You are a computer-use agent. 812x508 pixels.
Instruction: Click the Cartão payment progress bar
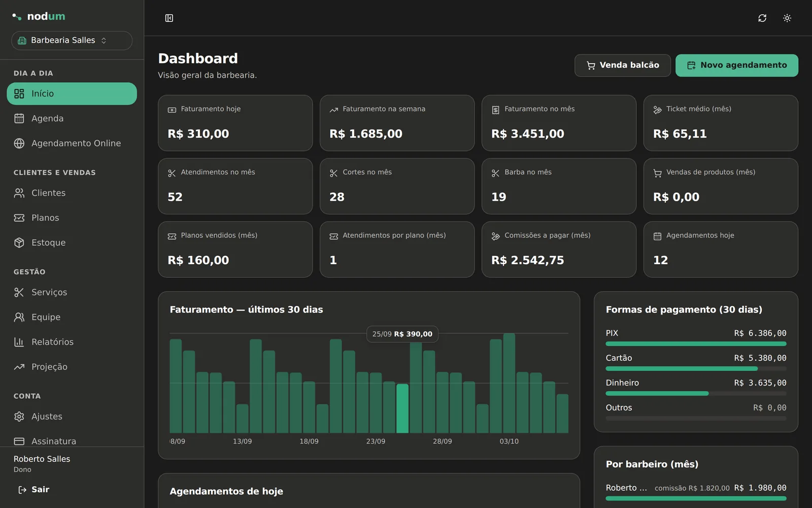[x=696, y=369]
